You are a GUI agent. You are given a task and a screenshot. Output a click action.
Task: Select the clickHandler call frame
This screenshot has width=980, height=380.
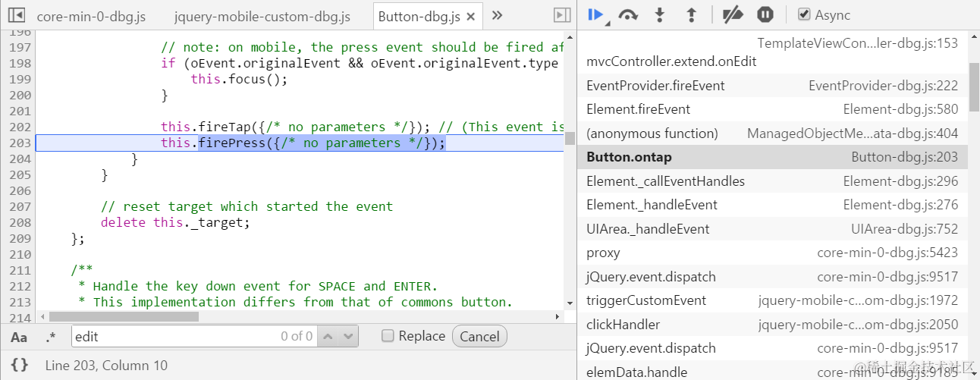772,325
